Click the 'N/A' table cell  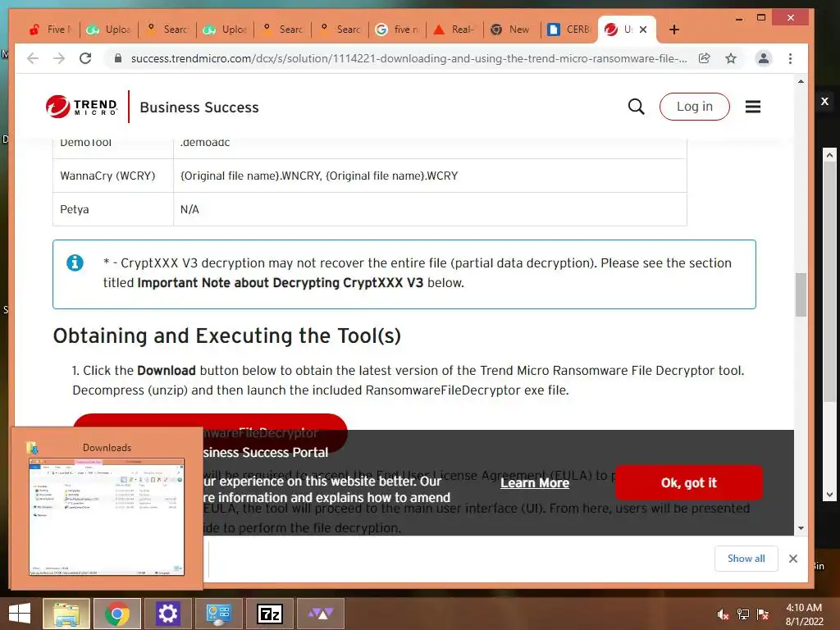(430, 209)
